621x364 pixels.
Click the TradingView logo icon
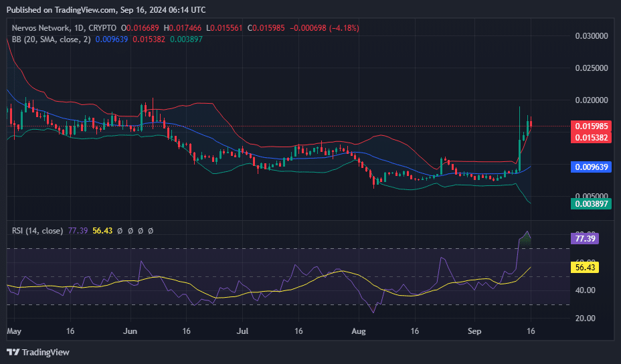click(x=13, y=352)
